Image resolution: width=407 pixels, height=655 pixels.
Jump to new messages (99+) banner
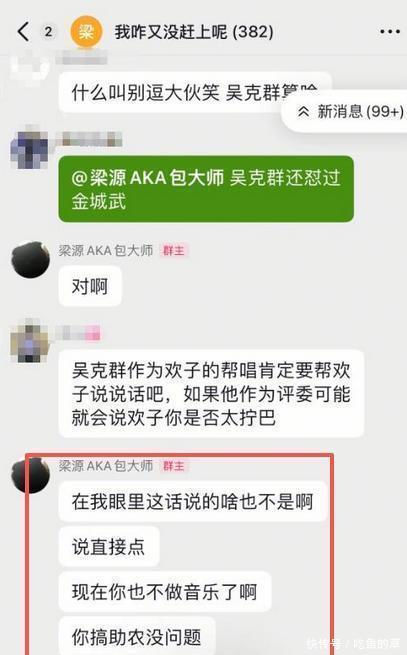click(x=345, y=112)
